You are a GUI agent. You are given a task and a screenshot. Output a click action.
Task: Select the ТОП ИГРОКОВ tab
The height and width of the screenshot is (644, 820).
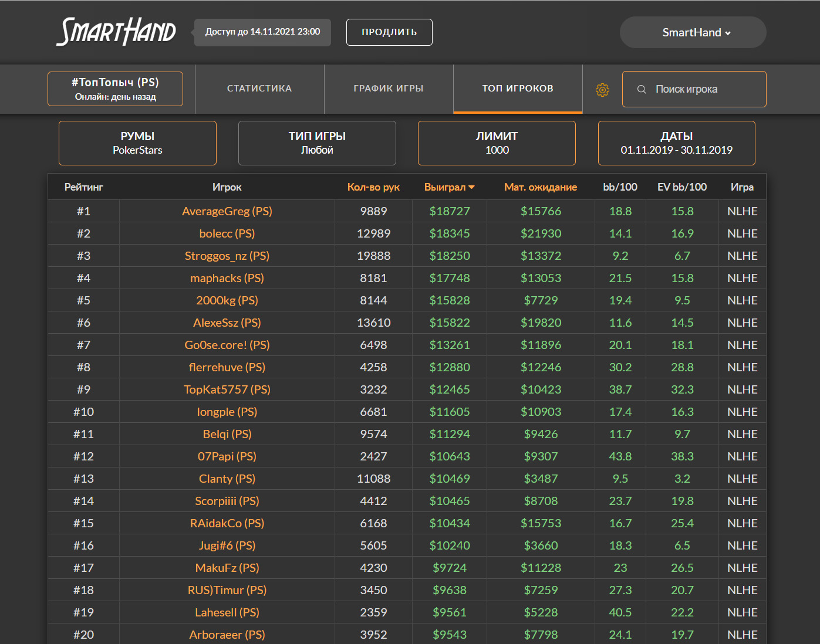click(518, 89)
